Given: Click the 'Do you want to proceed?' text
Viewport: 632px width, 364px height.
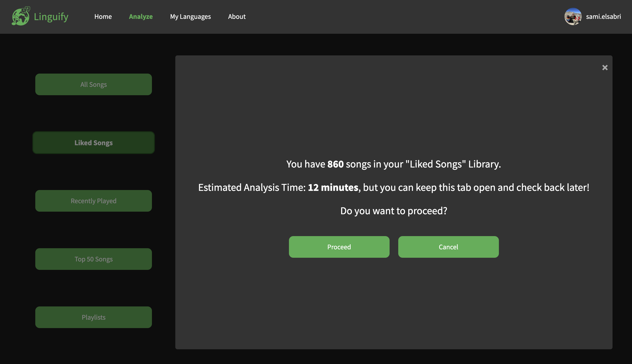Looking at the screenshot, I should tap(393, 211).
